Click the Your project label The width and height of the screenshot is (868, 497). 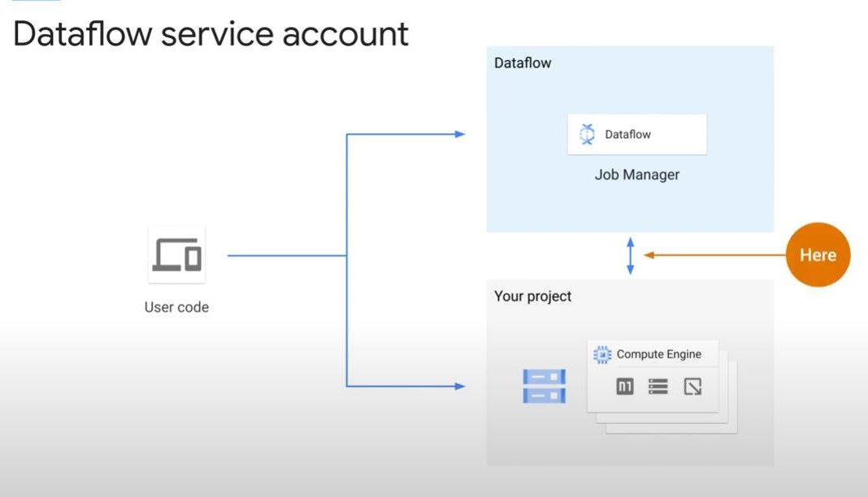pyautogui.click(x=532, y=296)
